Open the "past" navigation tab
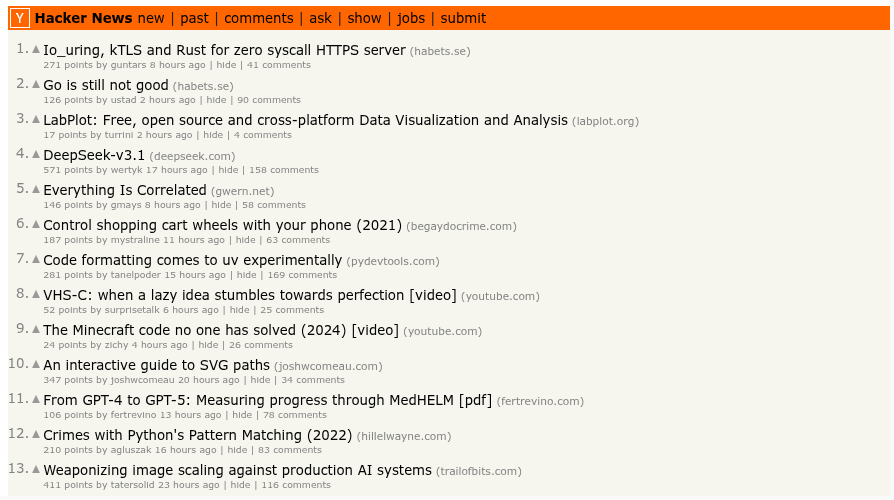The image size is (894, 500). click(195, 18)
